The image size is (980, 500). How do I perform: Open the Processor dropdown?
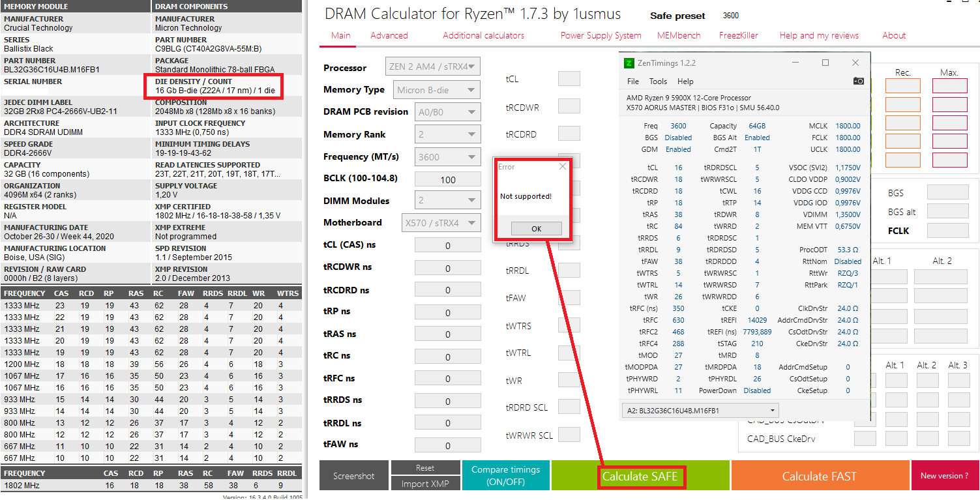pyautogui.click(x=433, y=66)
